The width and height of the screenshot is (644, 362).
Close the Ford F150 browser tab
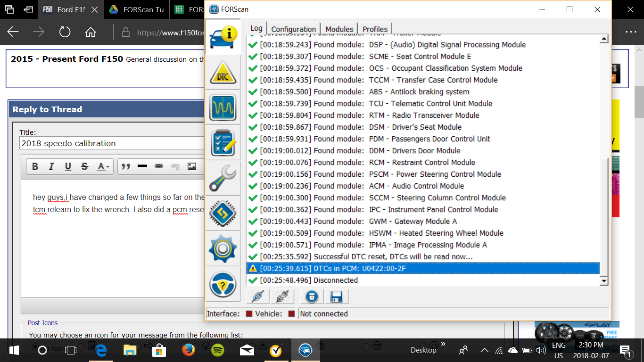pos(95,9)
